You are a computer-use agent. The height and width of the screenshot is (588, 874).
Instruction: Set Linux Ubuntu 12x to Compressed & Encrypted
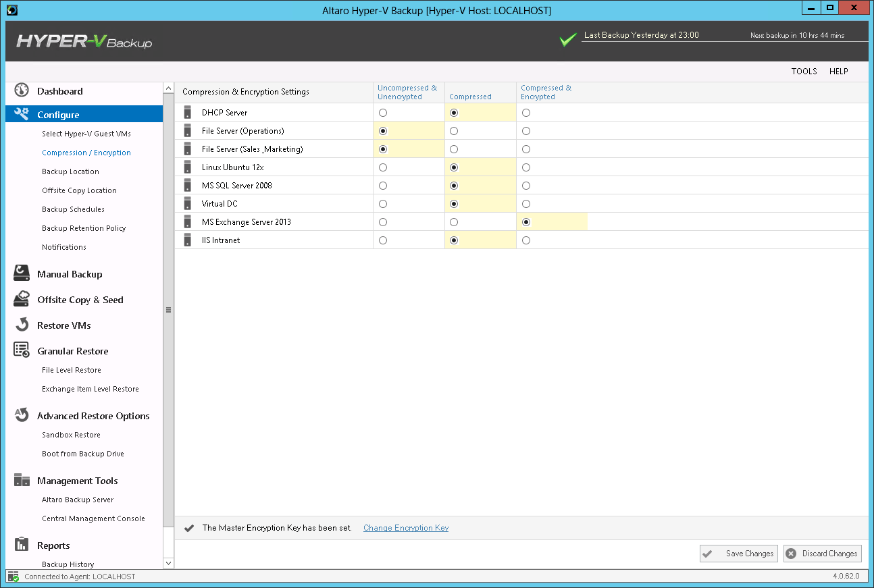(x=526, y=167)
